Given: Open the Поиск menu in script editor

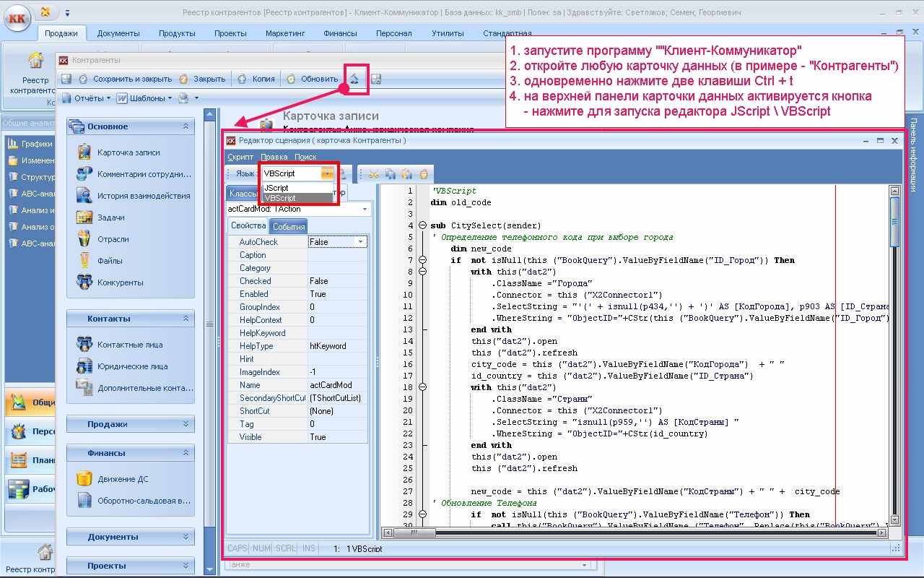Looking at the screenshot, I should click(305, 157).
